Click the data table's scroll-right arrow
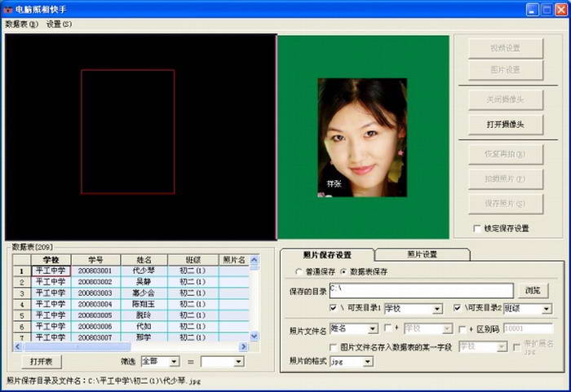This screenshot has width=571, height=392. pyautogui.click(x=244, y=346)
